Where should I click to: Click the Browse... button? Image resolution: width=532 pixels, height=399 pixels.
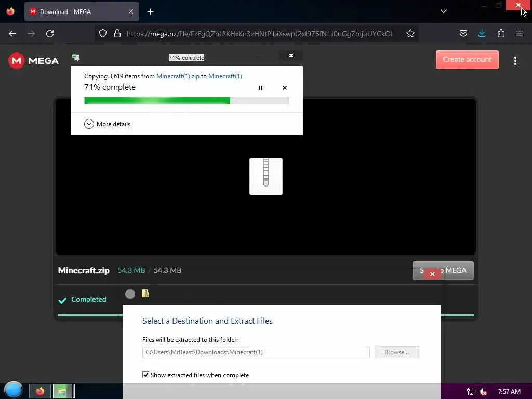[x=396, y=352]
